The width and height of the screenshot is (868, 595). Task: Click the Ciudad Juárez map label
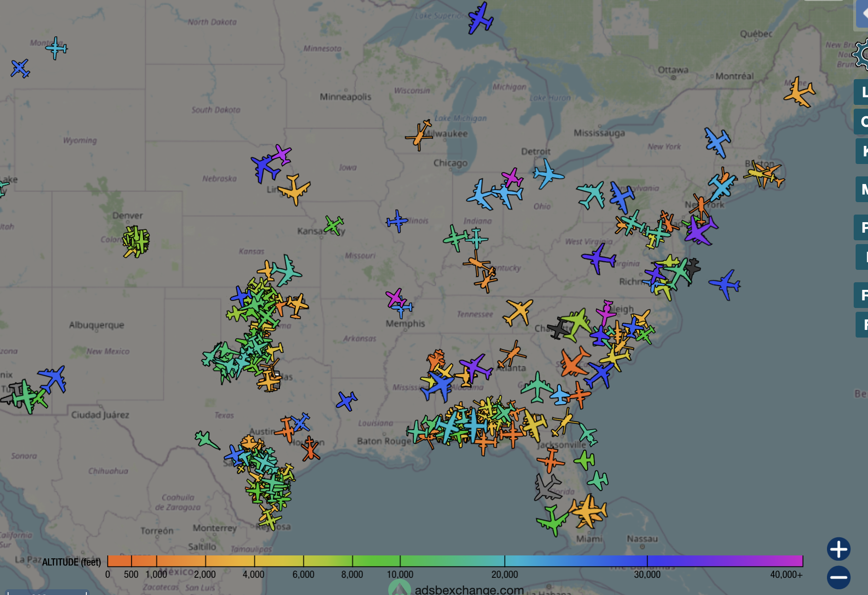coord(100,414)
